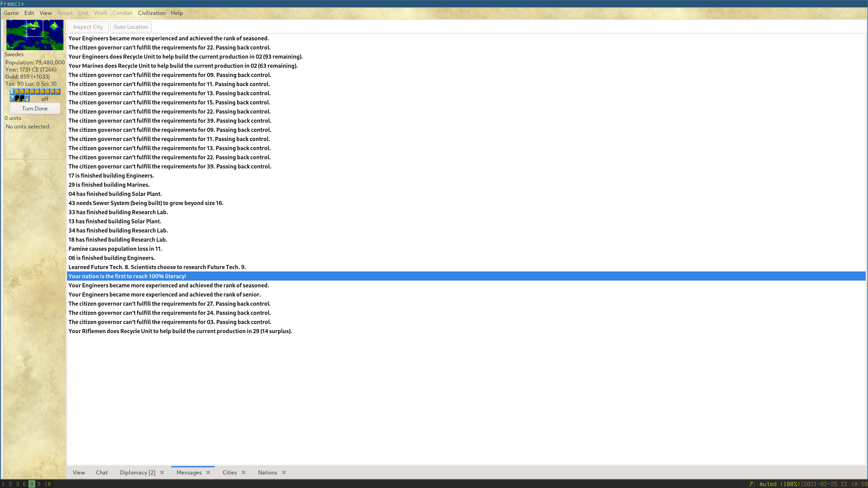Open the Game menu

(11, 13)
